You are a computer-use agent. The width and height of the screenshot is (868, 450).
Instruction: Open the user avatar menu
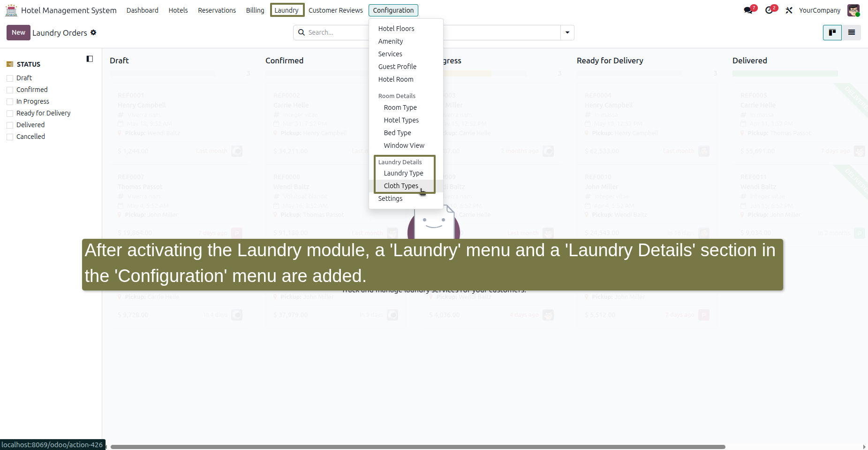[x=853, y=10]
